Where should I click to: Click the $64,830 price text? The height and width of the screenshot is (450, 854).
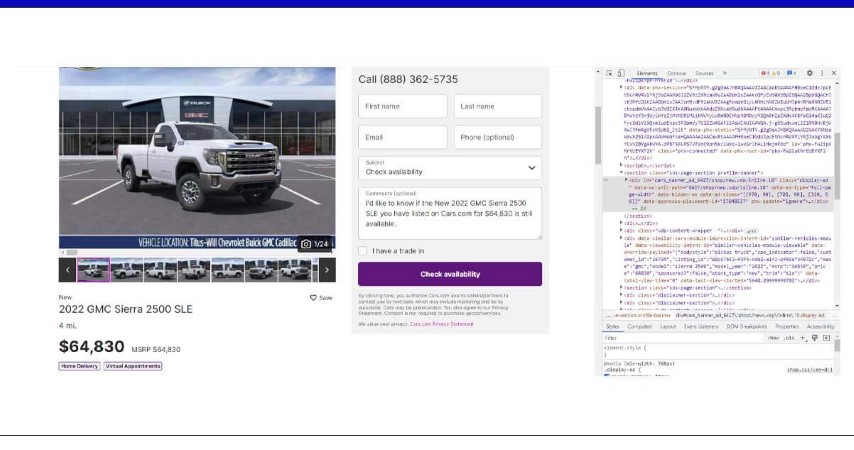(x=92, y=346)
